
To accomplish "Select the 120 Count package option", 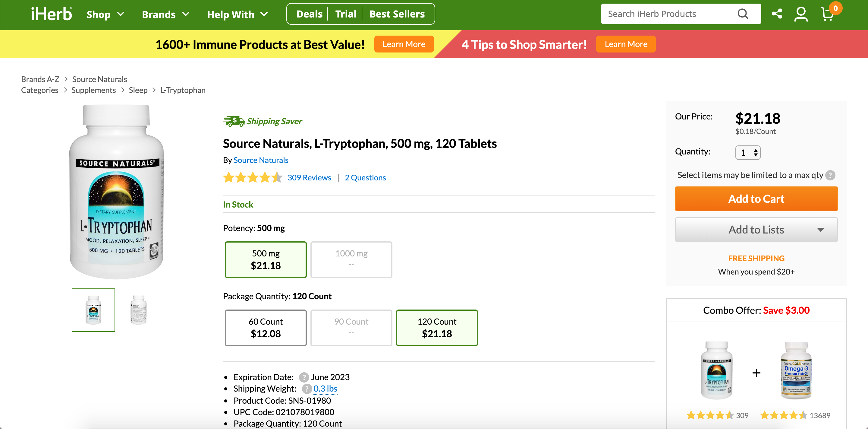I will tap(437, 328).
